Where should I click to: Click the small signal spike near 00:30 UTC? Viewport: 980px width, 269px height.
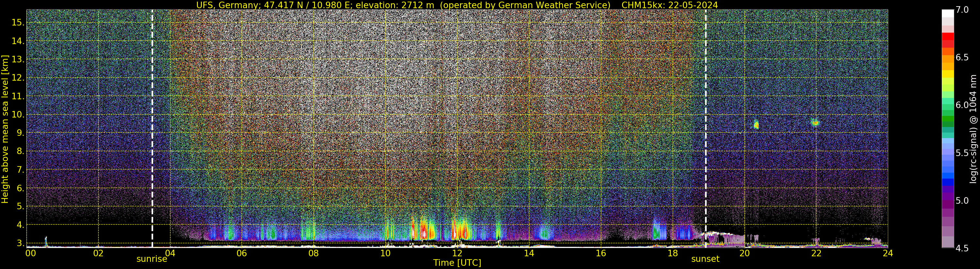(46, 241)
